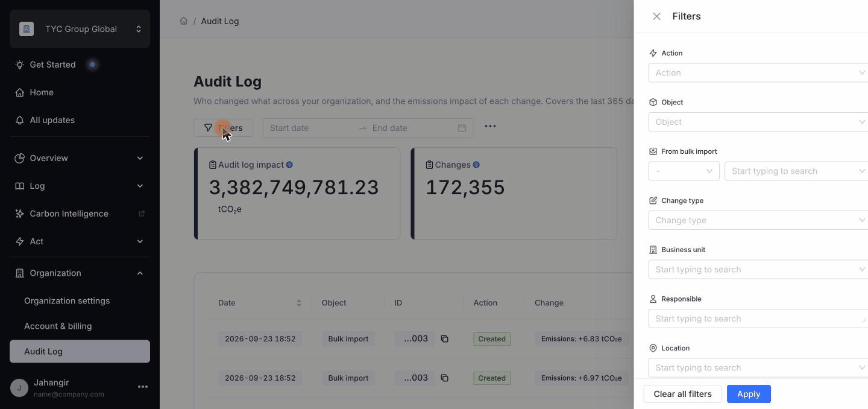Close the Filters panel with the X icon

click(656, 16)
